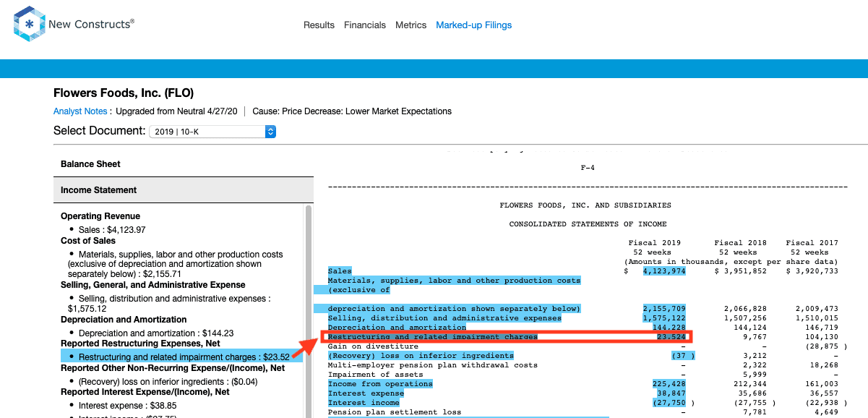Click the highlighted Sales value 4,123,974

(664, 271)
